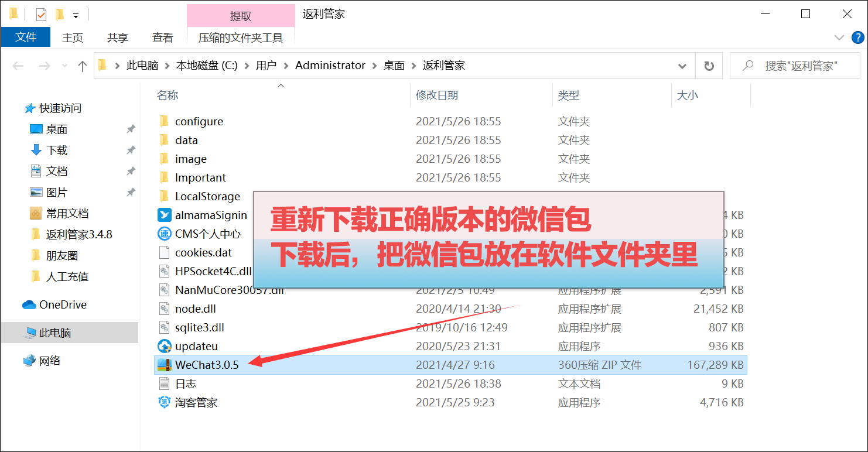This screenshot has width=868, height=452.
Task: Open the address bar history dropdown
Action: [x=682, y=66]
